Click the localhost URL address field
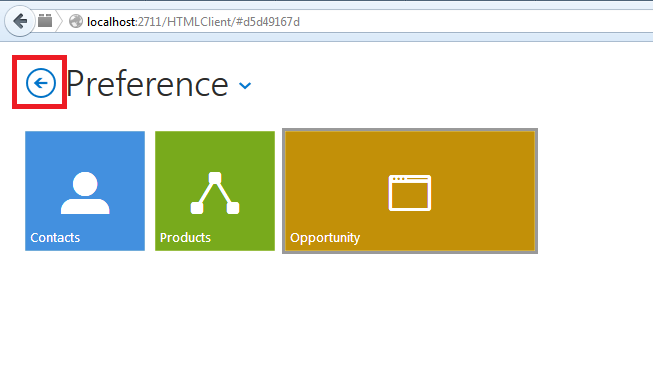Image resolution: width=653 pixels, height=365 pixels. tap(358, 22)
